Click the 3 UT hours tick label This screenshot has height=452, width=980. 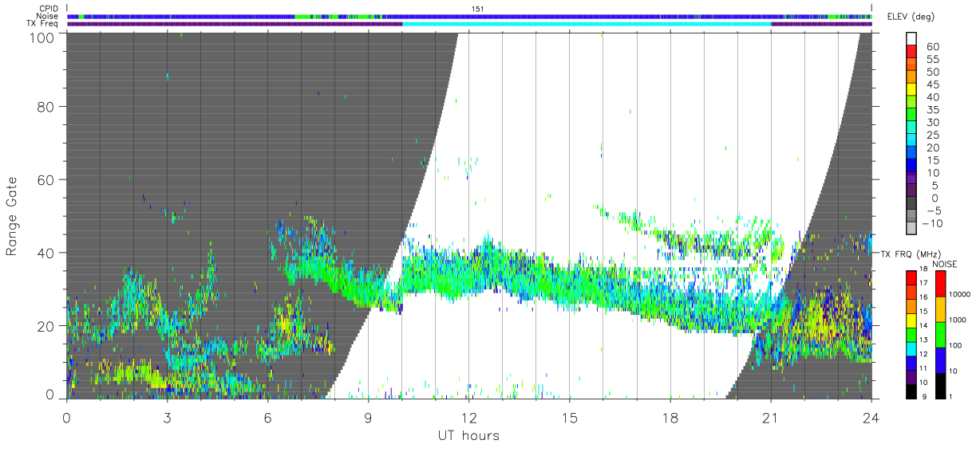(x=167, y=418)
